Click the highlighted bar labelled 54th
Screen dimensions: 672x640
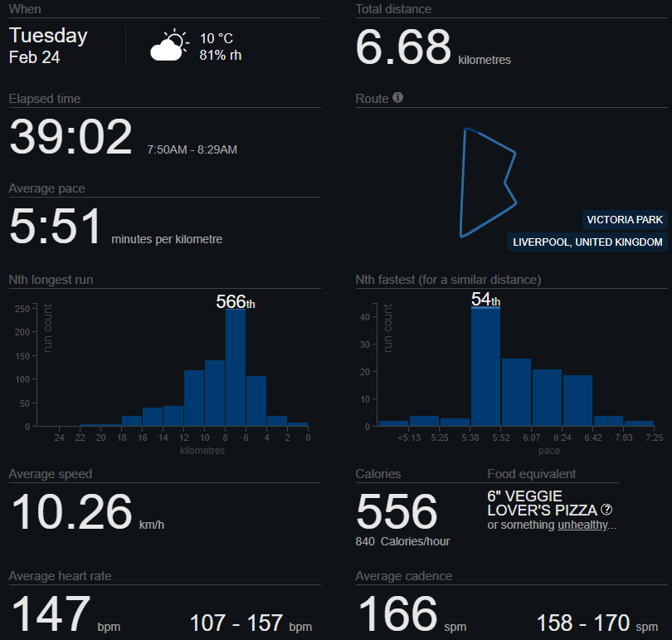click(485, 366)
